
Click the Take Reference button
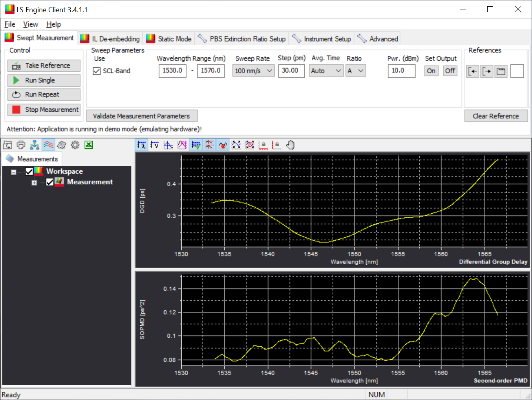[x=44, y=65]
